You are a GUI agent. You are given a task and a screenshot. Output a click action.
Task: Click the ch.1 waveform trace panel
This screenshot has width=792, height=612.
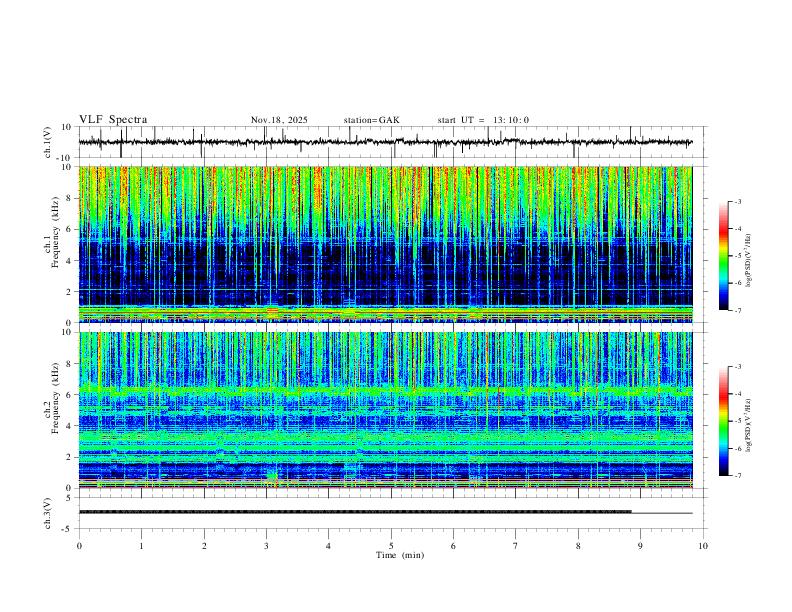[392, 142]
